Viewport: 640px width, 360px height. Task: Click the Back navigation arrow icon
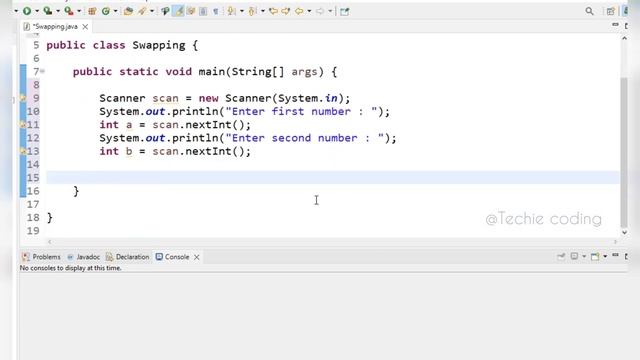click(299, 11)
